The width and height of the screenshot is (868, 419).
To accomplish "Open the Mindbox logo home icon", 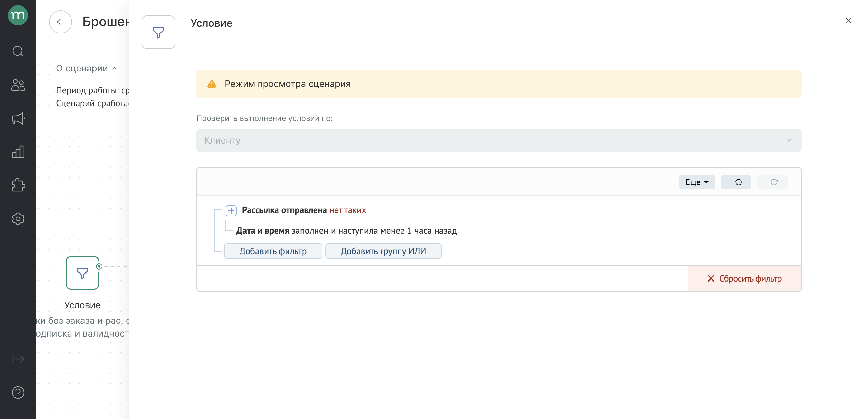I will click(18, 15).
